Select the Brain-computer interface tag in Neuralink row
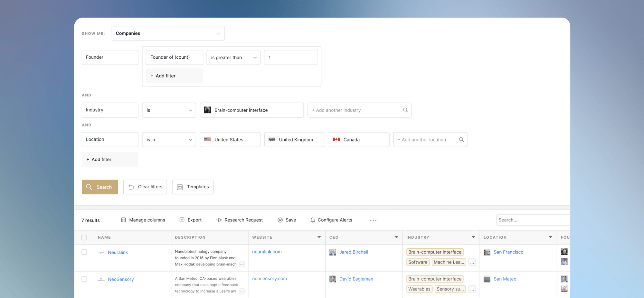 coord(435,252)
